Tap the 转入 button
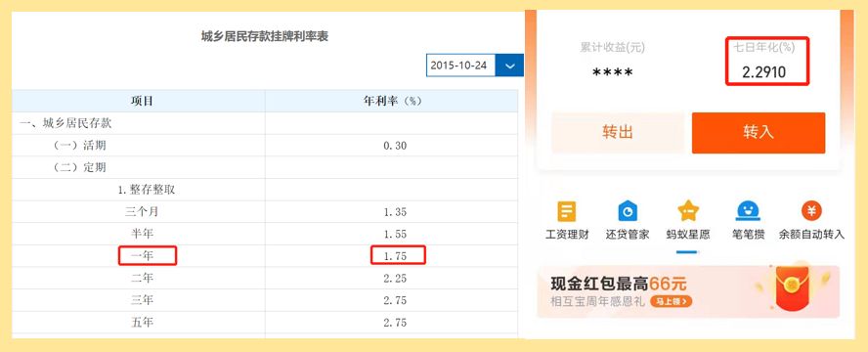868x352 pixels. pos(759,133)
